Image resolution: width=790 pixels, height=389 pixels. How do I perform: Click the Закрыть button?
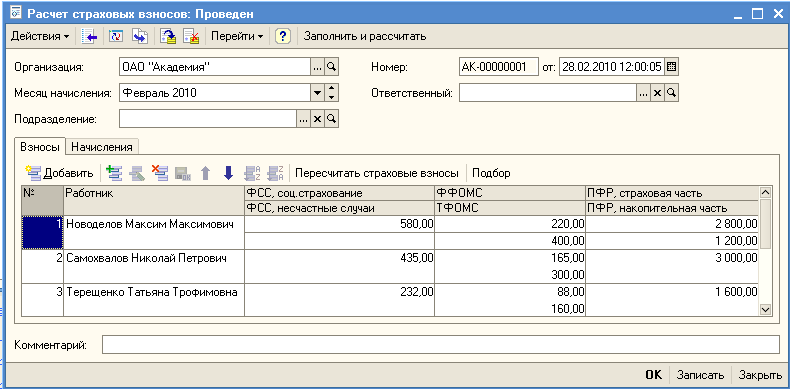pos(760,375)
